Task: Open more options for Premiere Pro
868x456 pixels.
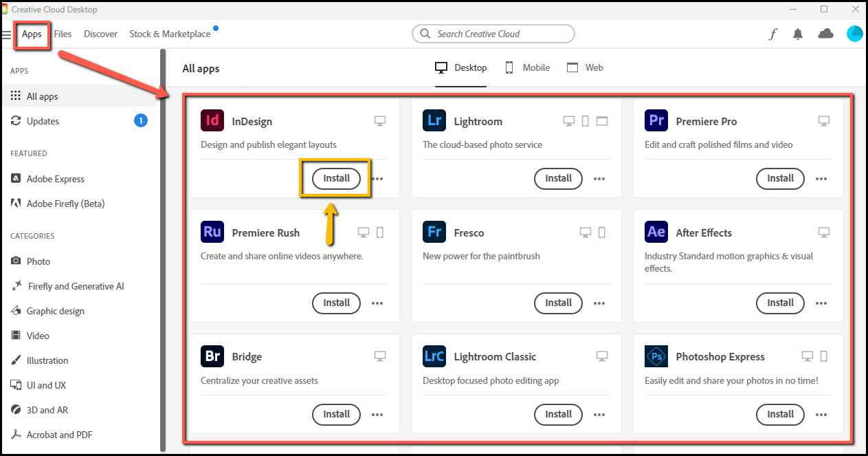Action: tap(821, 179)
